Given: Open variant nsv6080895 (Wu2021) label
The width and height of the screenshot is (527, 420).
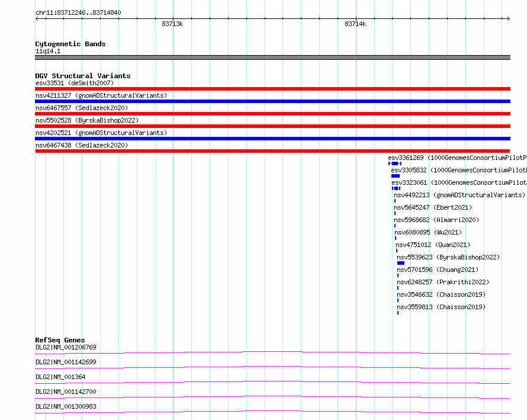Looking at the screenshot, I should (428, 232).
